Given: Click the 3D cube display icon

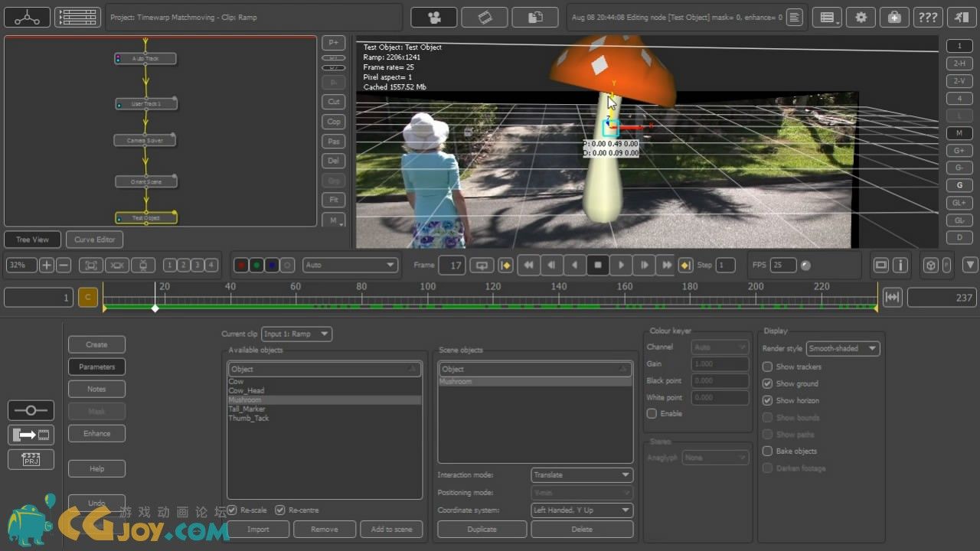Looking at the screenshot, I should (930, 265).
